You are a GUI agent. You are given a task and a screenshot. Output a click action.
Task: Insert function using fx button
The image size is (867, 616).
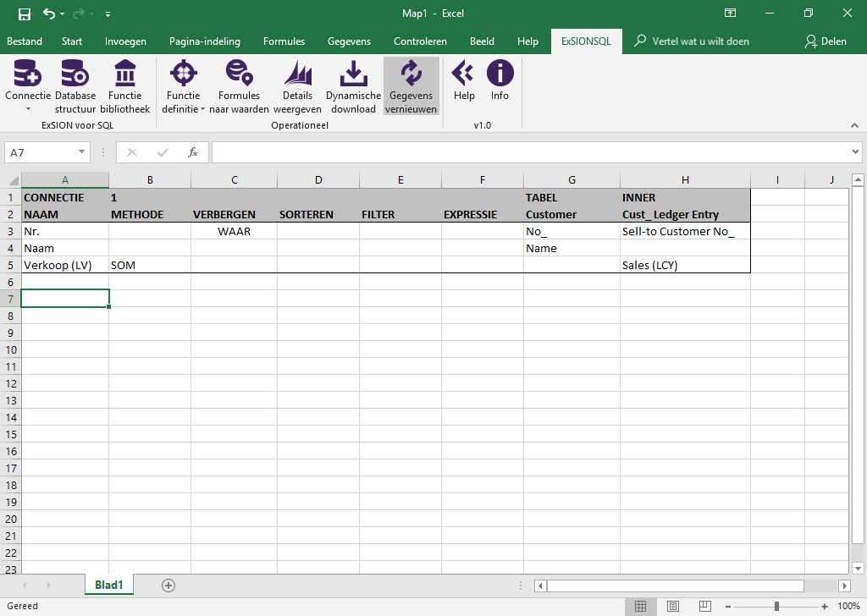pos(193,152)
